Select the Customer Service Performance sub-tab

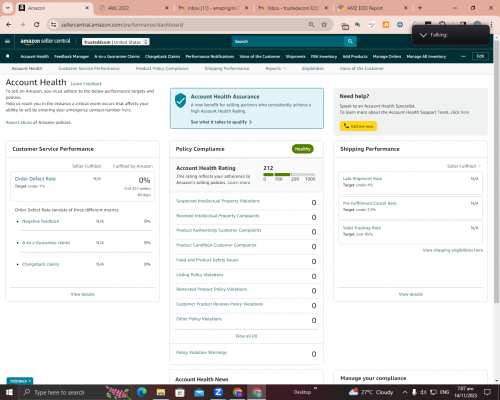click(89, 68)
